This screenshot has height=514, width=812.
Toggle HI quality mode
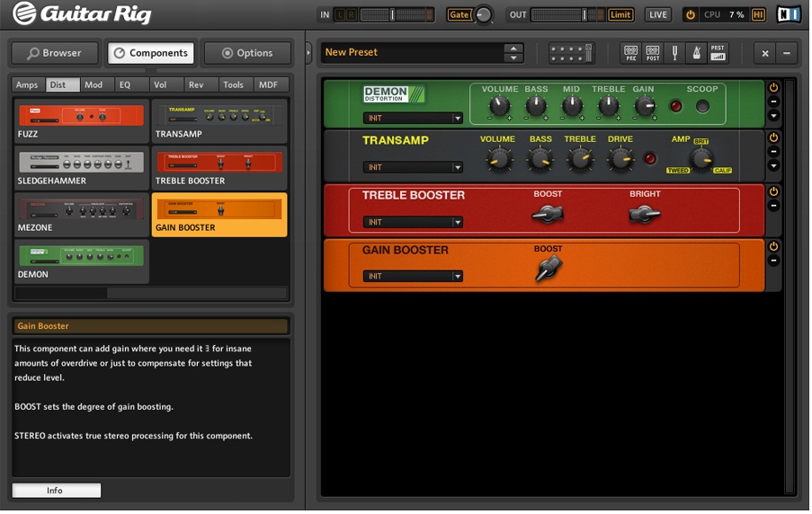(x=758, y=14)
